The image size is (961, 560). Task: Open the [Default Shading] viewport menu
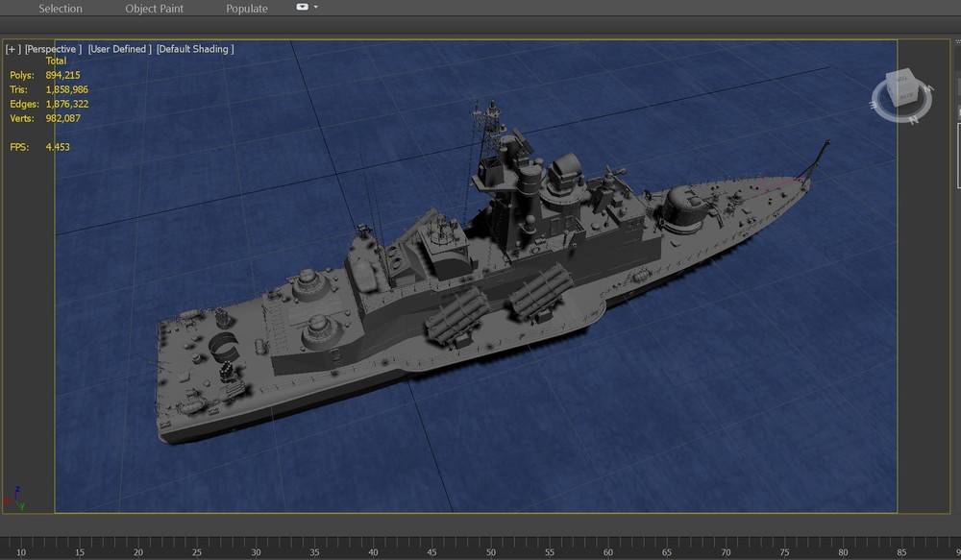point(194,48)
